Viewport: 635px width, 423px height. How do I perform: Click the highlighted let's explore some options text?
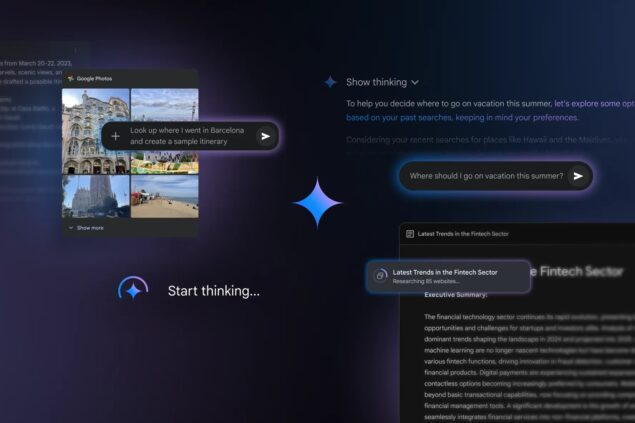click(x=595, y=104)
